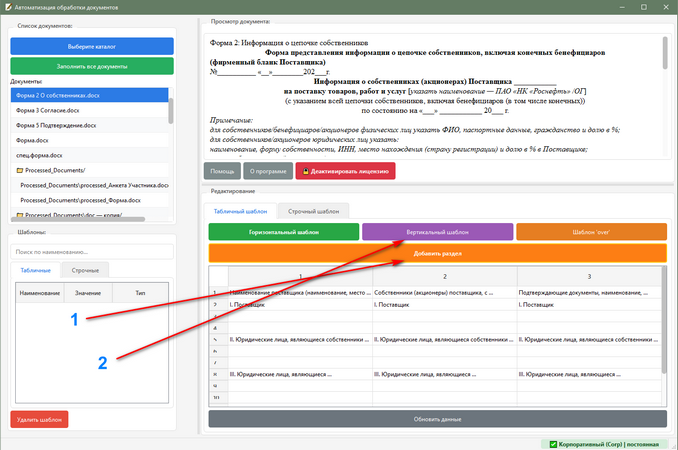Viewport: 678px width, 450px height.
Task: Click the Тип column header
Action: [x=140, y=293]
